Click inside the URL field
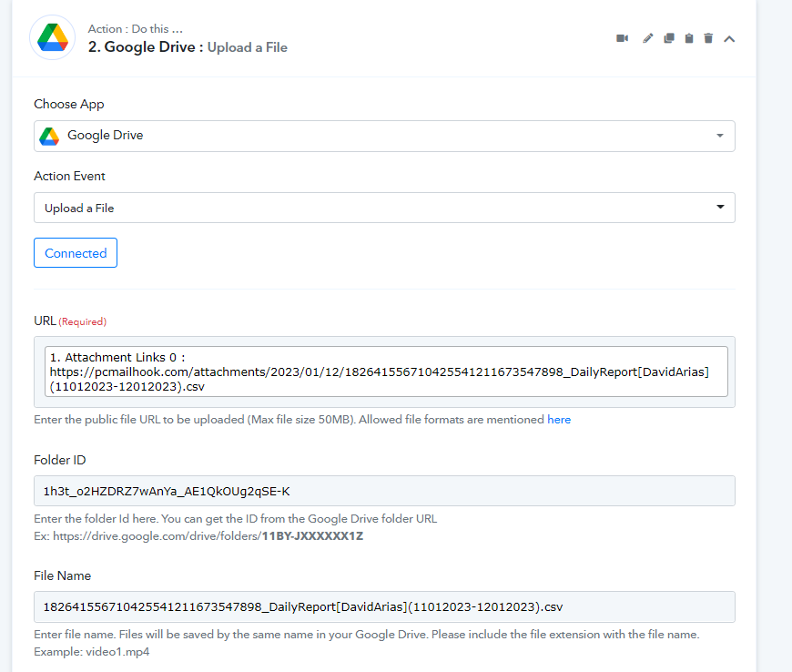 coord(386,372)
